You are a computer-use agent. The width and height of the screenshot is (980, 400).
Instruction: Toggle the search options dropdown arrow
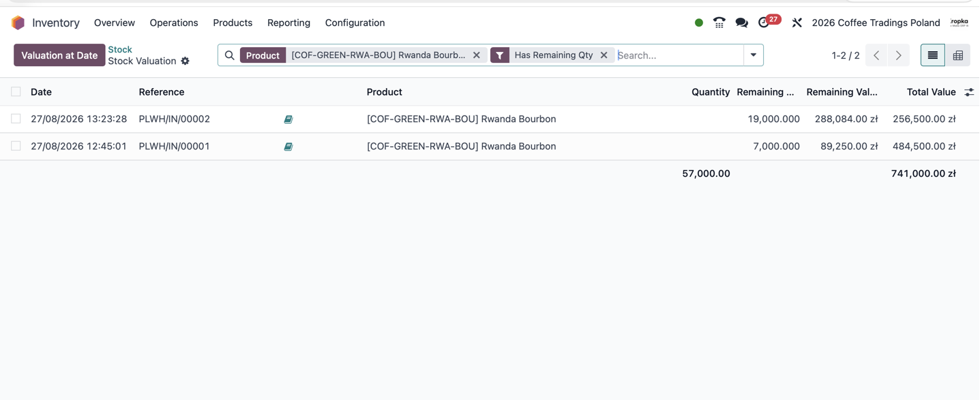coord(754,55)
